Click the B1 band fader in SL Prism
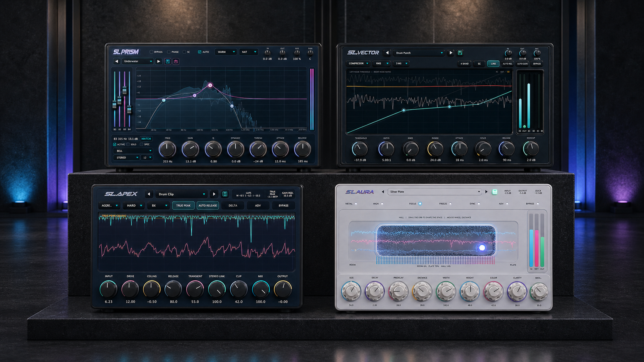Screen dimensions: 644x362 click(114, 104)
